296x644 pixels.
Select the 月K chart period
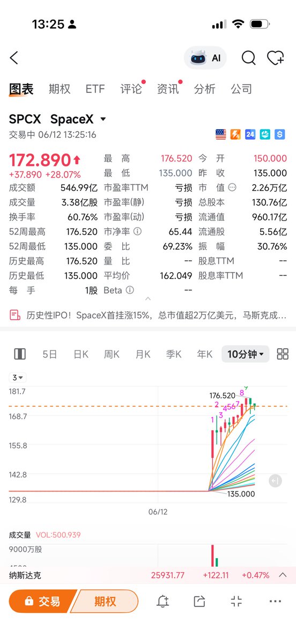(x=143, y=354)
